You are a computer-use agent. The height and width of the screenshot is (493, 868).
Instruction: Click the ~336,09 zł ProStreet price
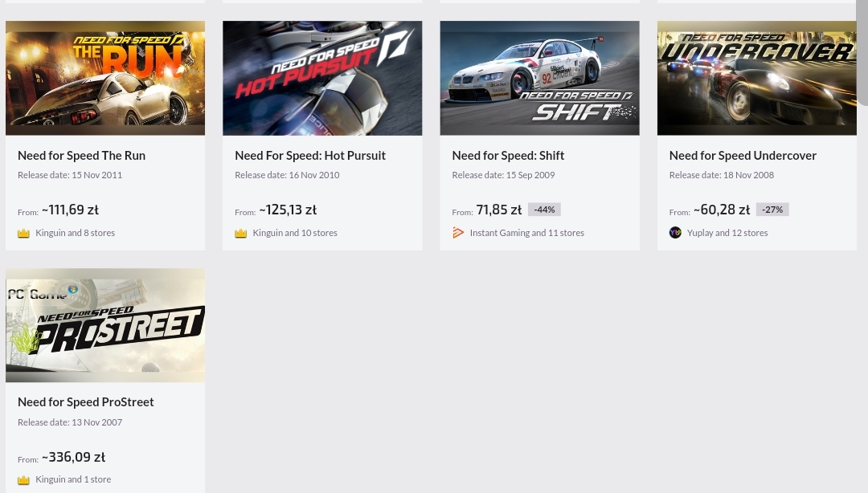pos(73,457)
